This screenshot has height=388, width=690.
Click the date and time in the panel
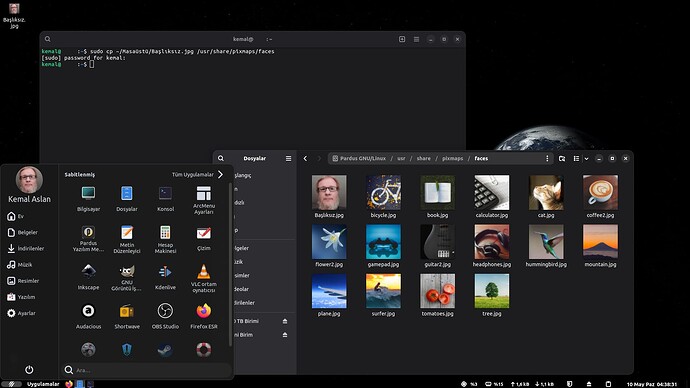tap(652, 384)
